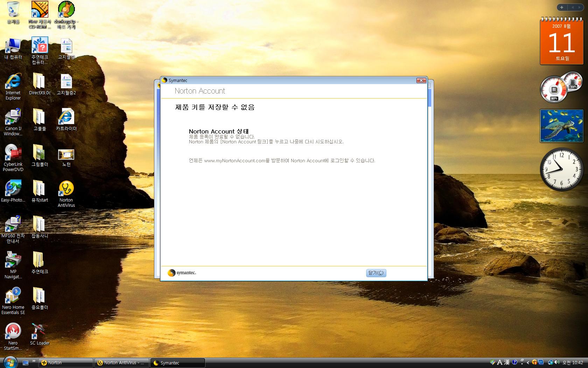588x368 pixels.
Task: Open the 고물들 folder
Action: 40,120
